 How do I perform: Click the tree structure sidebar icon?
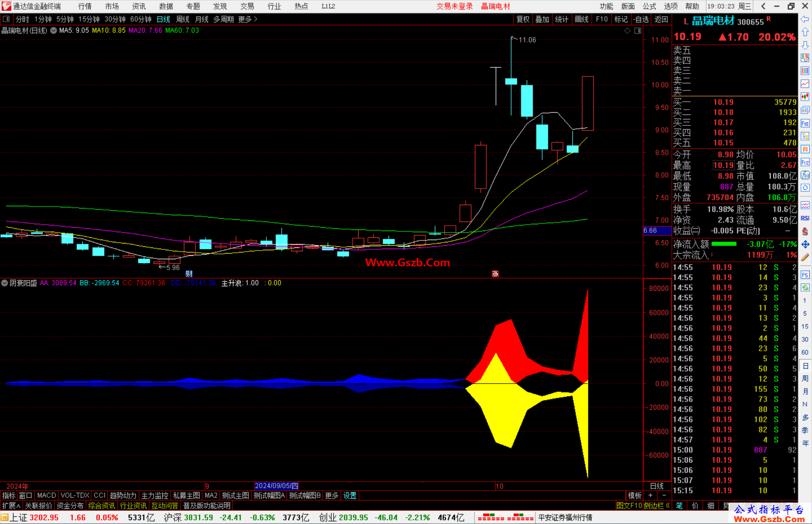click(805, 136)
